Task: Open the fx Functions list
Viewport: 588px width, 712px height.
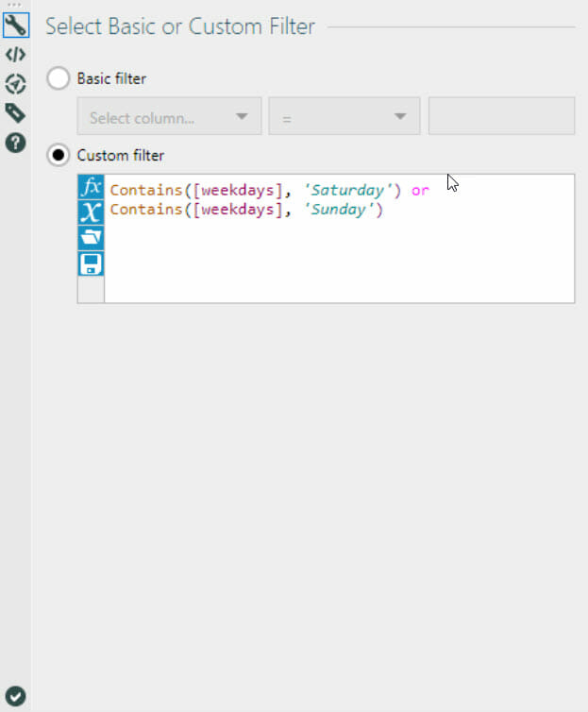Action: click(91, 187)
